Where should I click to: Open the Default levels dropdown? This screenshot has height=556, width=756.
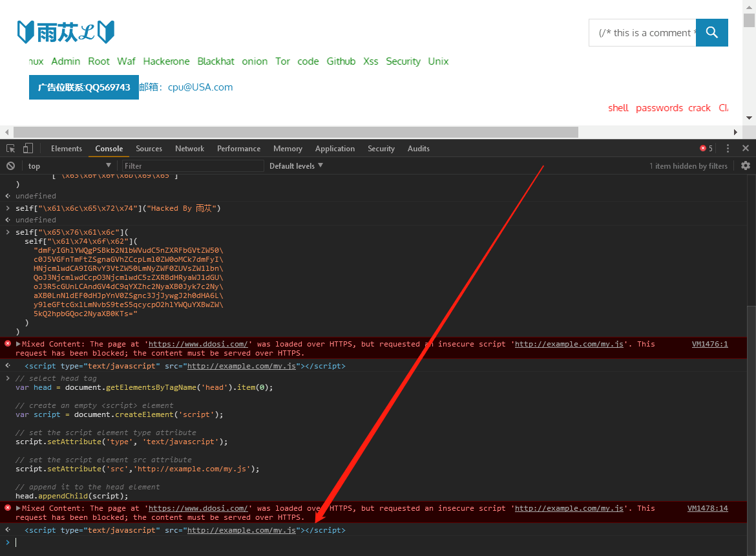pos(296,166)
